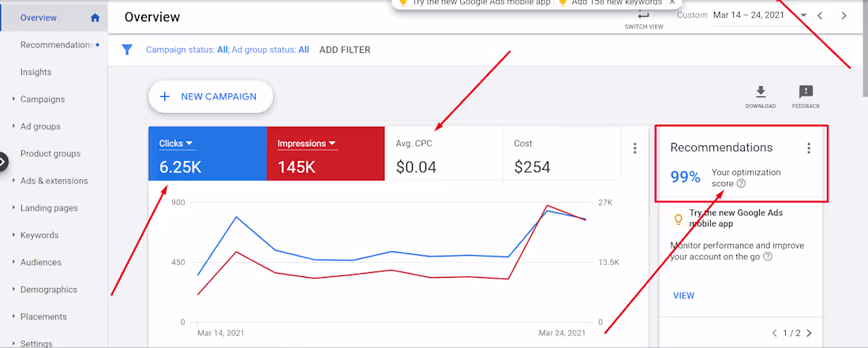
Task: Go to previous date range arrow
Action: click(821, 16)
